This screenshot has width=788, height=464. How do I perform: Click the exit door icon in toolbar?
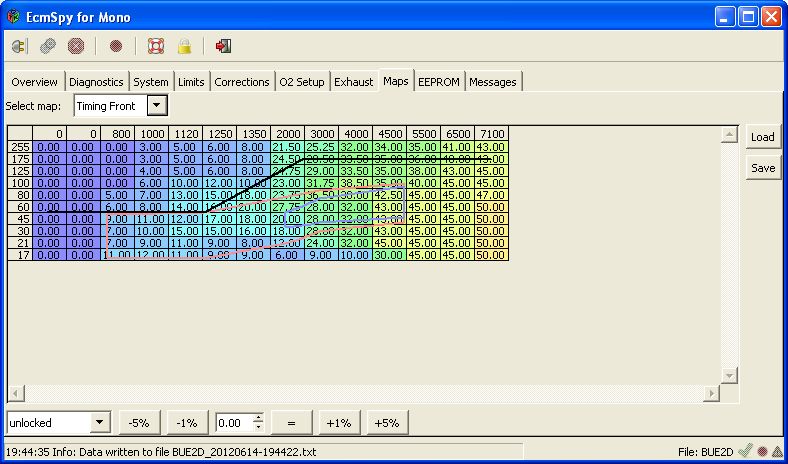click(223, 46)
